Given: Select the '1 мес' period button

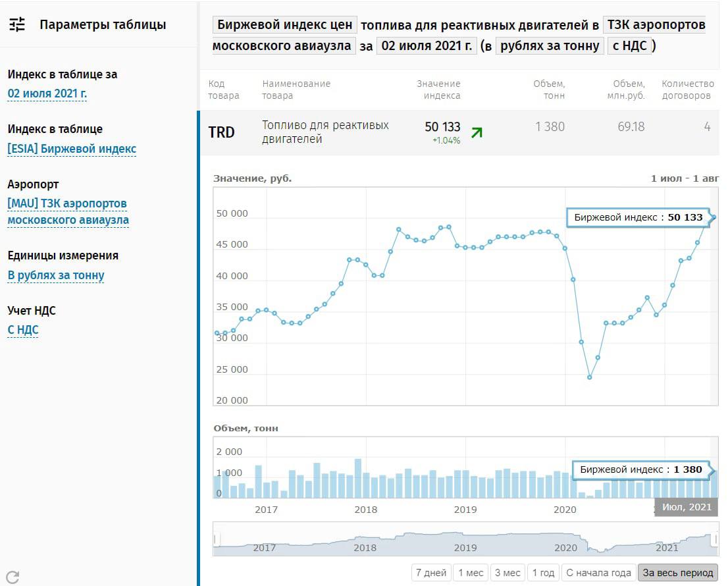Looking at the screenshot, I should pos(471,573).
